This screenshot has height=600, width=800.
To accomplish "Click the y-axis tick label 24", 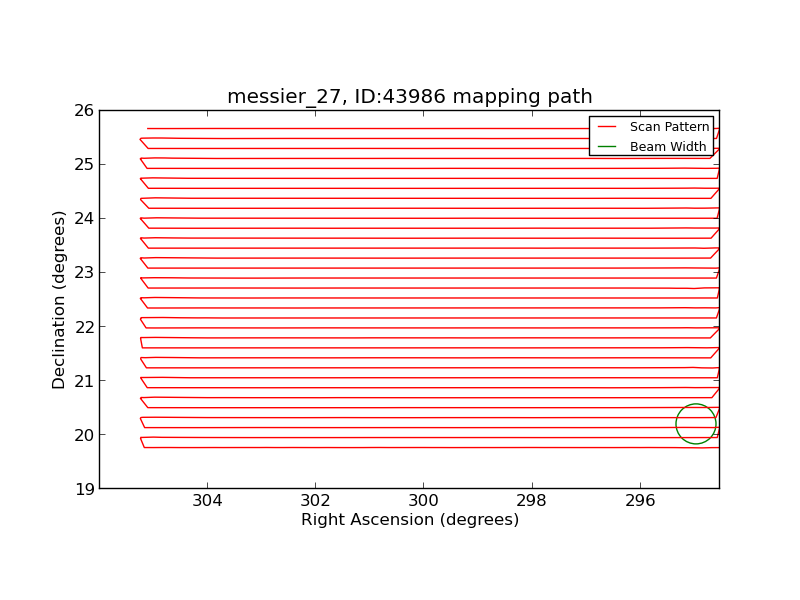I will 84,219.
